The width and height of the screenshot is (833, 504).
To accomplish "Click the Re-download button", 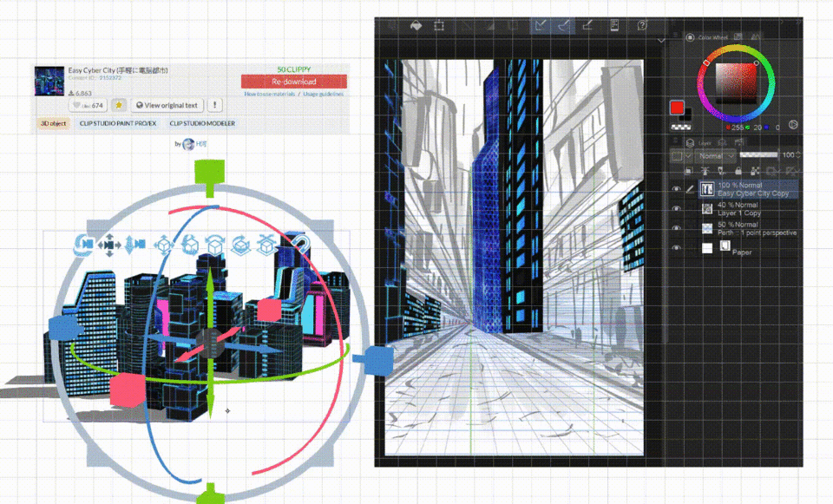I will 294,82.
